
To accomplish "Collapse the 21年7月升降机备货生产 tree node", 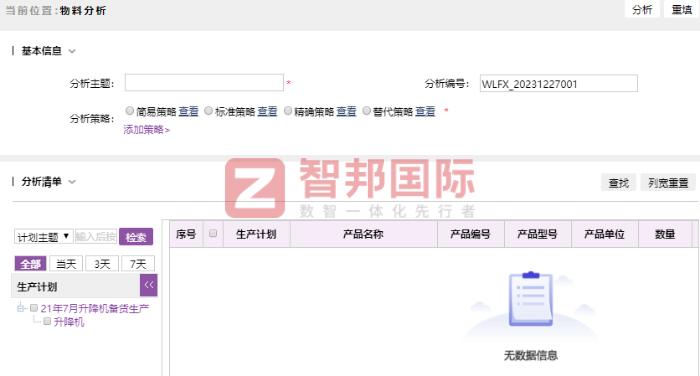I will pos(21,308).
